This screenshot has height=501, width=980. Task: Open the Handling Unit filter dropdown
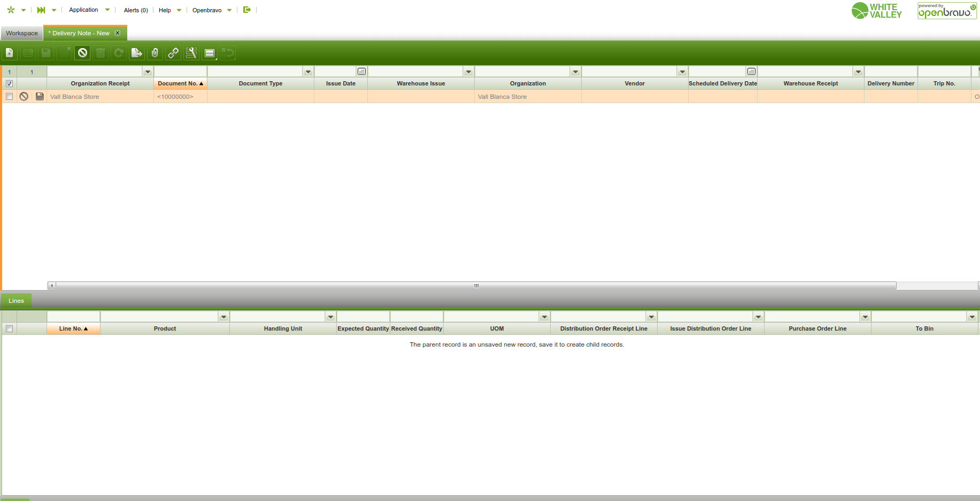click(331, 317)
